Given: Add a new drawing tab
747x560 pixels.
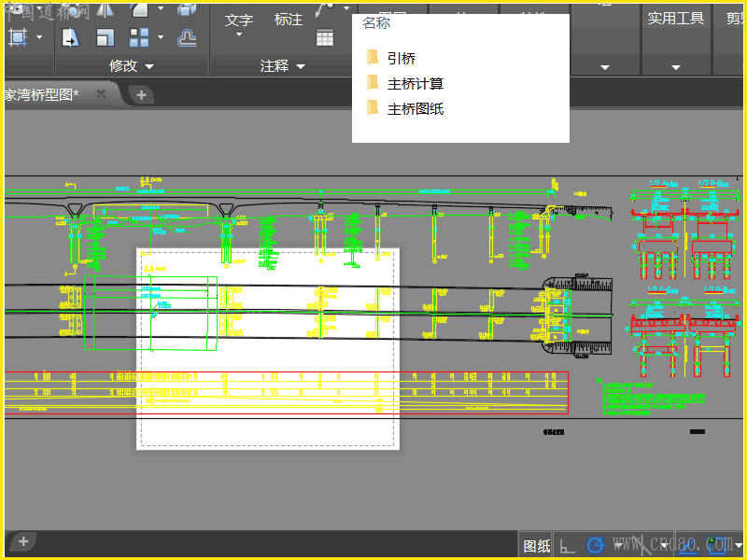Looking at the screenshot, I should tap(141, 95).
